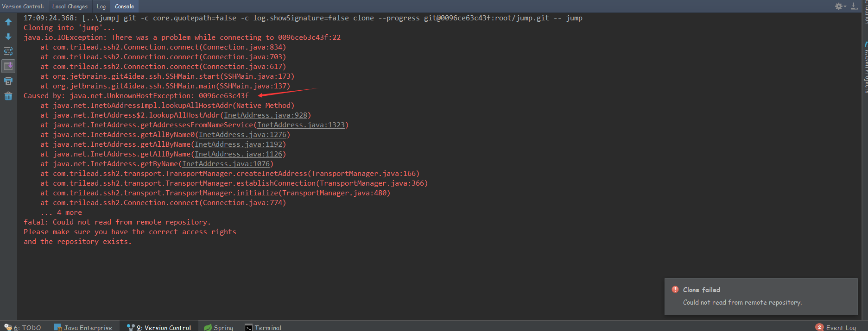Click the Connection.connect(Connection.java:703) line

[x=163, y=57]
